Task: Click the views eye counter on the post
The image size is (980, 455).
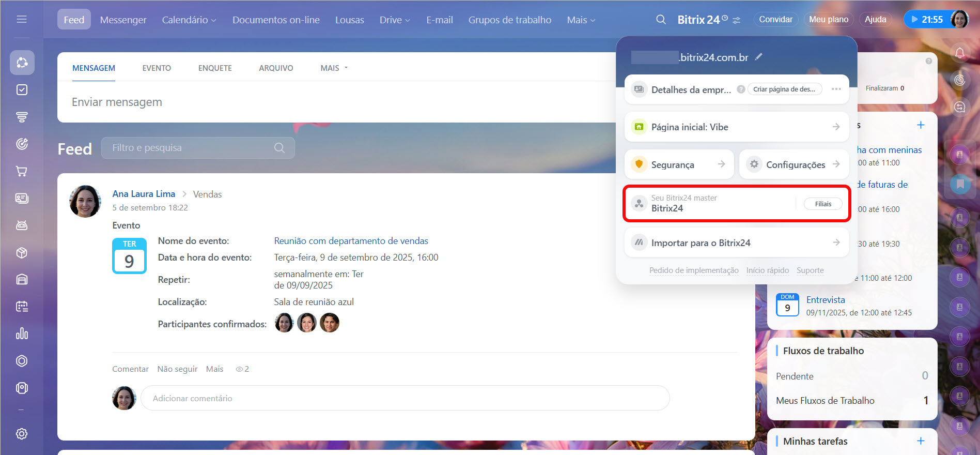Action: (242, 369)
